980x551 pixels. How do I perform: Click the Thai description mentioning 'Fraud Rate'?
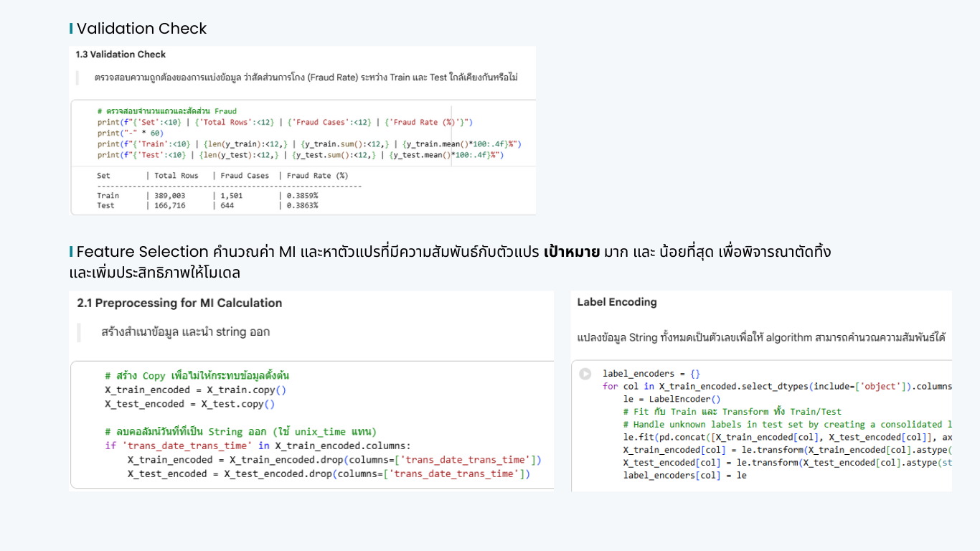[x=306, y=77]
